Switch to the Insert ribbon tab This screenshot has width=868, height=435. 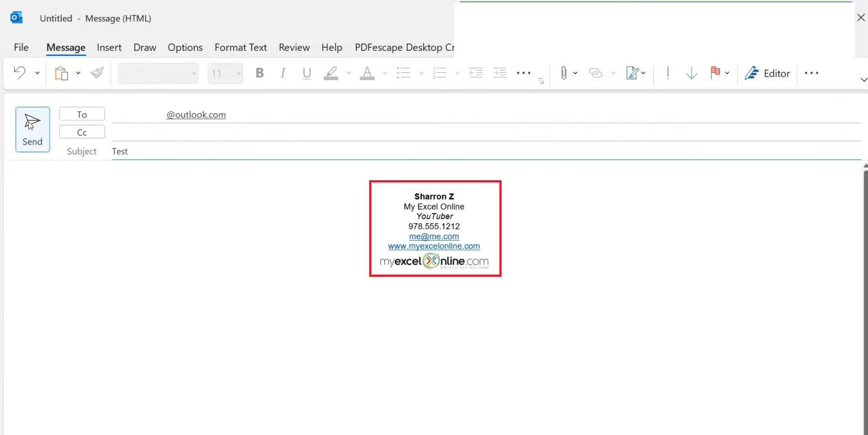click(109, 47)
